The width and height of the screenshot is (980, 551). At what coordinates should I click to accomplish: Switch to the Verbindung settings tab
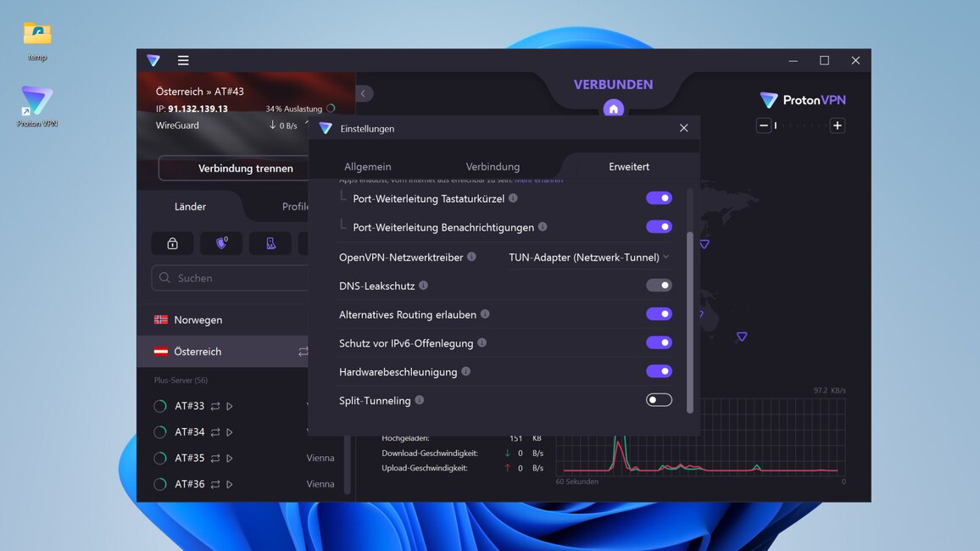click(x=492, y=166)
